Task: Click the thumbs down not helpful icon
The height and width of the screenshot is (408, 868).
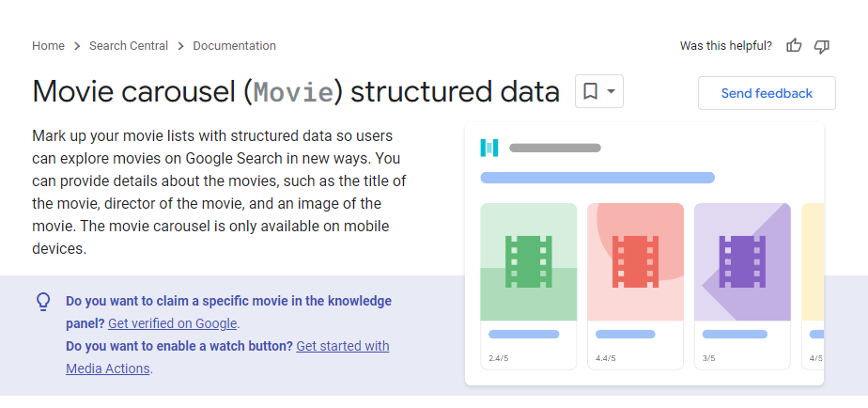Action: (822, 45)
